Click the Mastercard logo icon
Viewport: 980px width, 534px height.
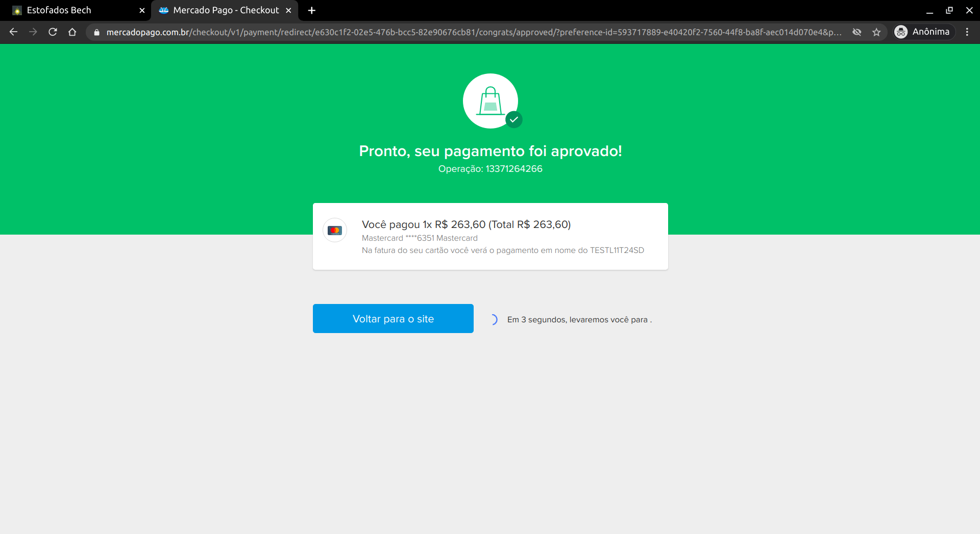click(335, 231)
